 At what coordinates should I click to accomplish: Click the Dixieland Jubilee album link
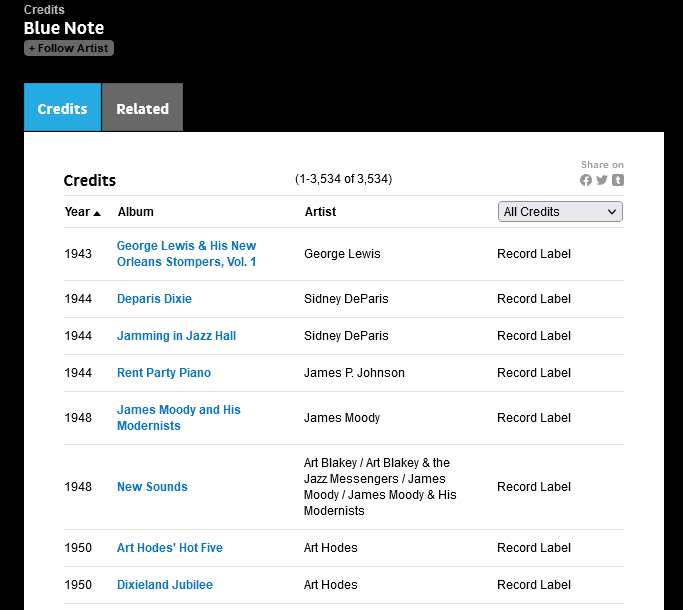point(165,585)
